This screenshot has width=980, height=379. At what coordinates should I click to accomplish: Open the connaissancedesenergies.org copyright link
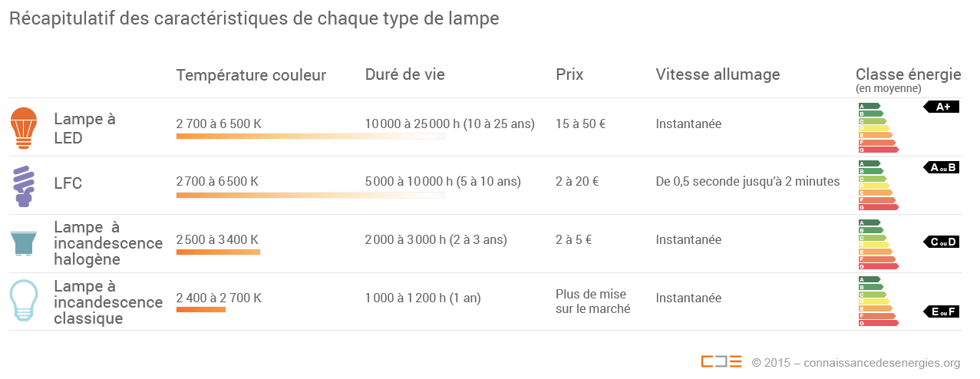click(x=856, y=363)
